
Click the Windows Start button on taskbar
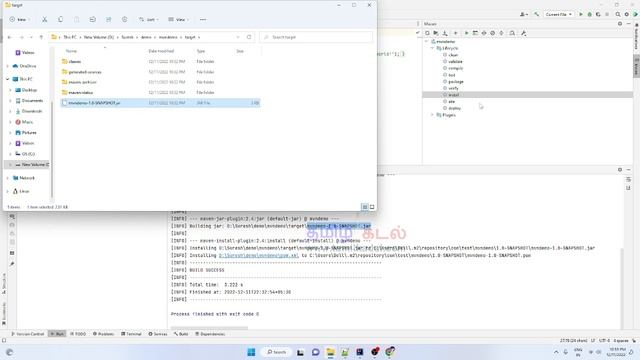251,352
